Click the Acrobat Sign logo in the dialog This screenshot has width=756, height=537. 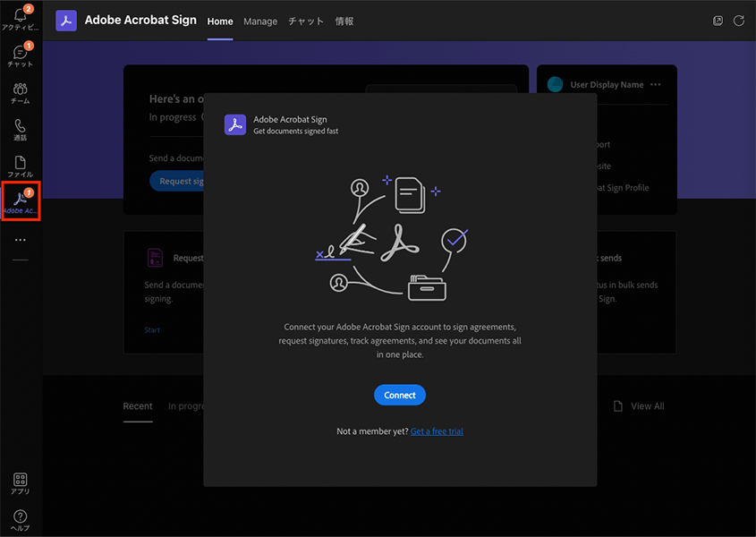[x=235, y=124]
